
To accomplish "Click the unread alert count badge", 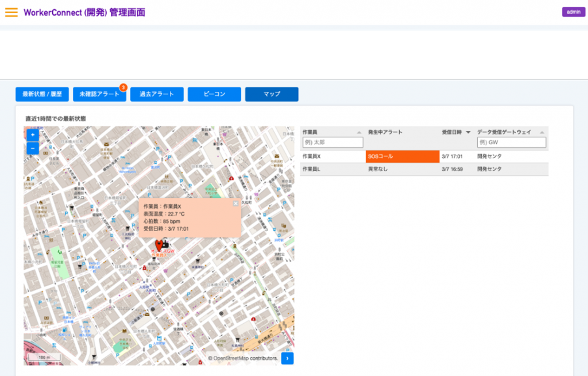I will pos(123,87).
